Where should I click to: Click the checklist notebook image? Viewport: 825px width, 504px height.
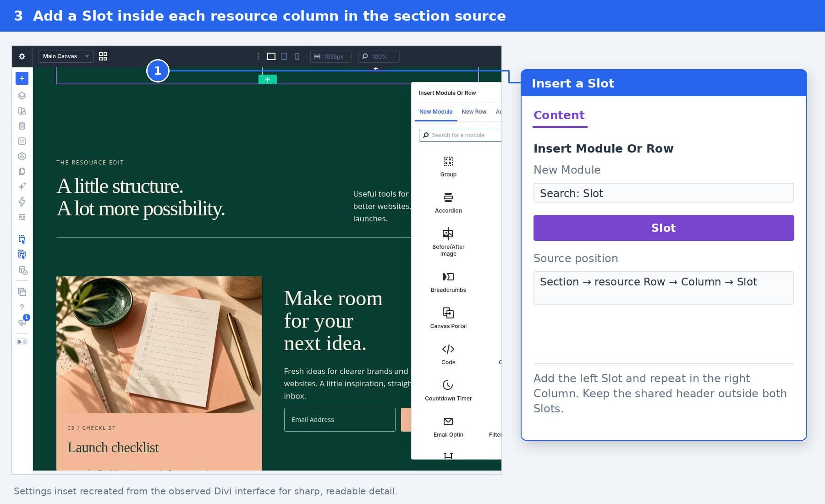[159, 345]
